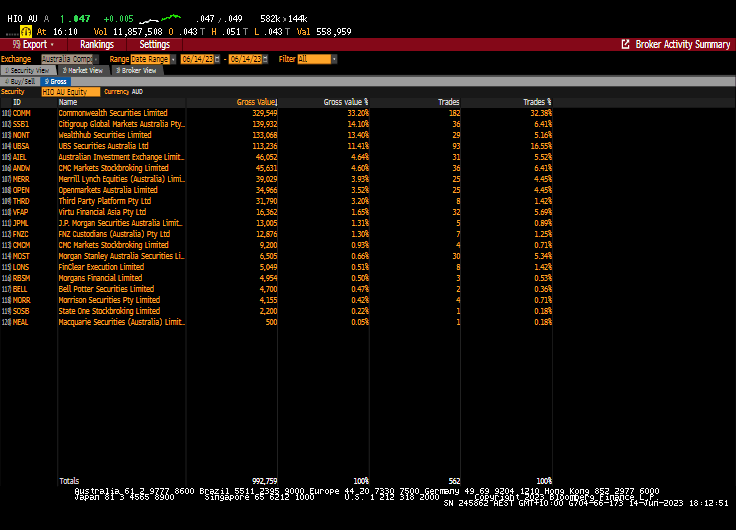This screenshot has height=530, width=736.
Task: Switch to the Security View tab
Action: tap(28, 70)
